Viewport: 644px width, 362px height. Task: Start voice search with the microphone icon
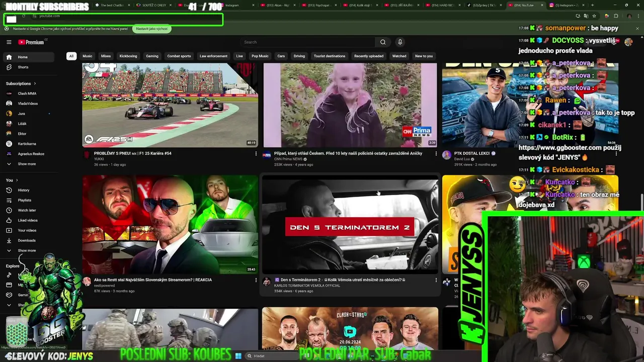400,42
